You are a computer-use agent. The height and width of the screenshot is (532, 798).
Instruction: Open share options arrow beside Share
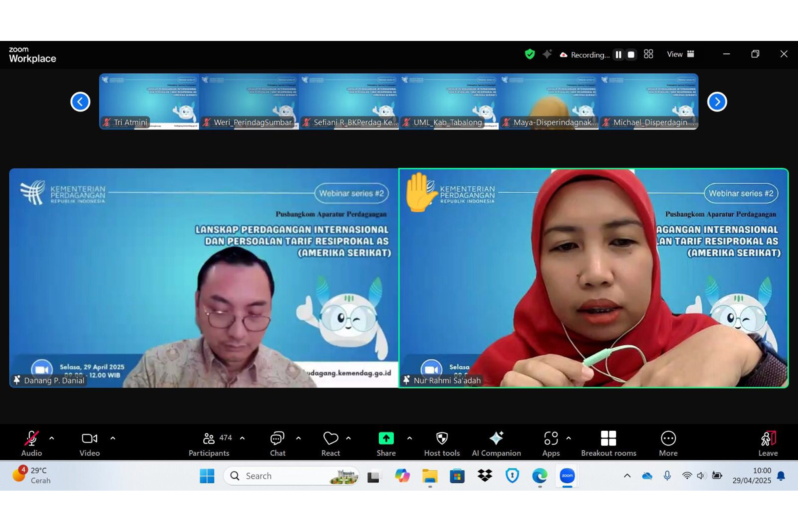click(x=410, y=438)
